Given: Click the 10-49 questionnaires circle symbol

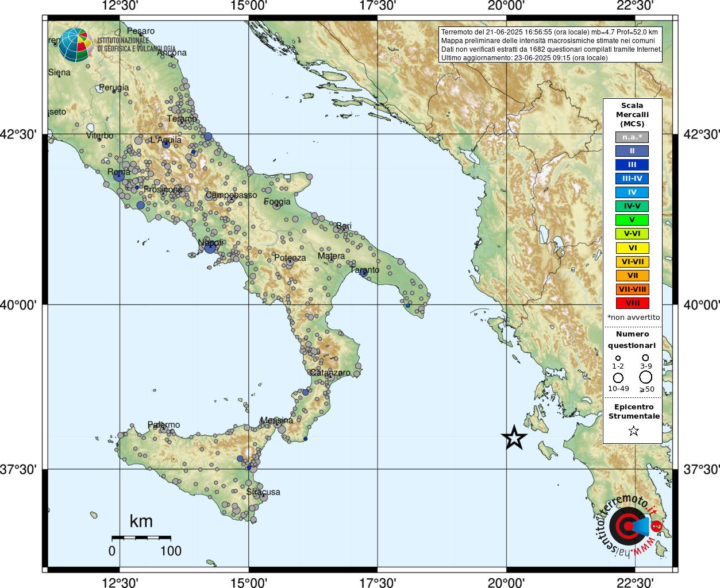Looking at the screenshot, I should coord(618,378).
